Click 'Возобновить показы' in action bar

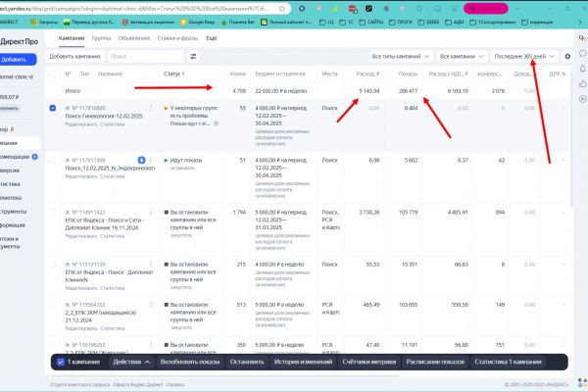pyautogui.click(x=190, y=362)
